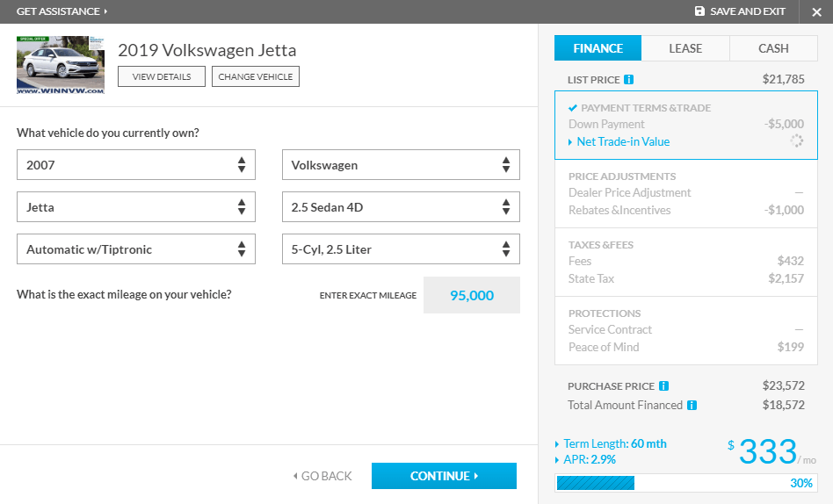Screen dimensions: 833x504
Task: Click the Continue button
Action: (x=444, y=476)
